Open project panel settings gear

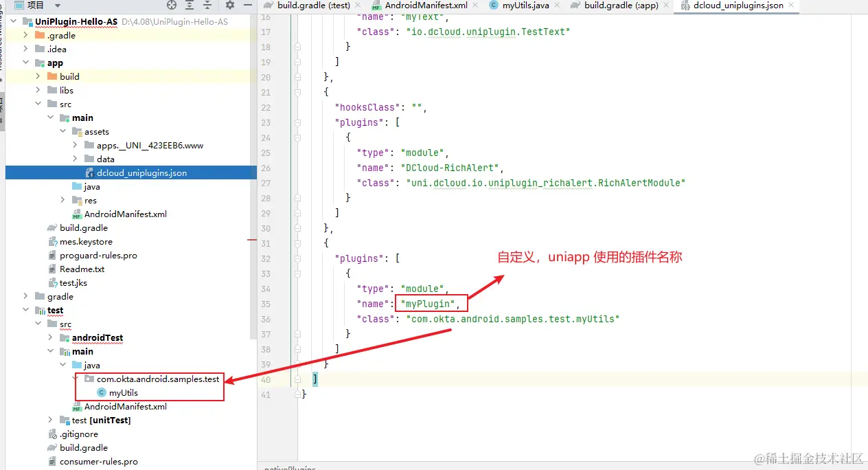tap(230, 5)
